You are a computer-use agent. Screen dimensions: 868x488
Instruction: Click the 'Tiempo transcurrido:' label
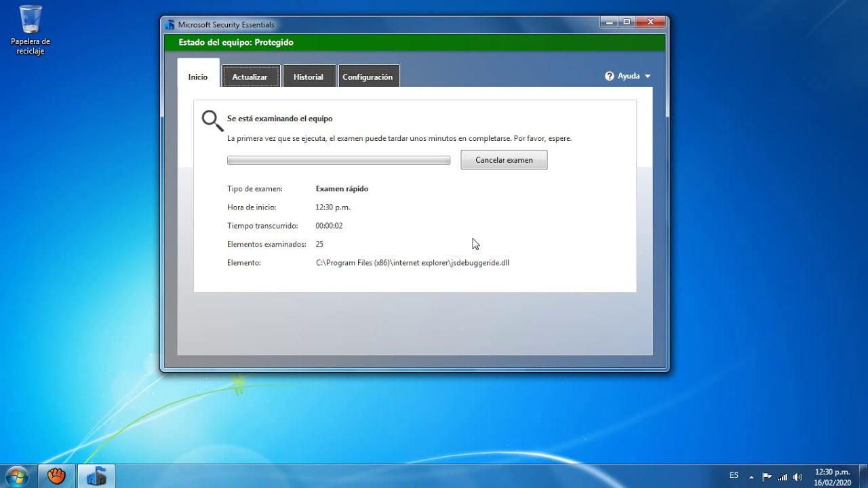pos(262,226)
